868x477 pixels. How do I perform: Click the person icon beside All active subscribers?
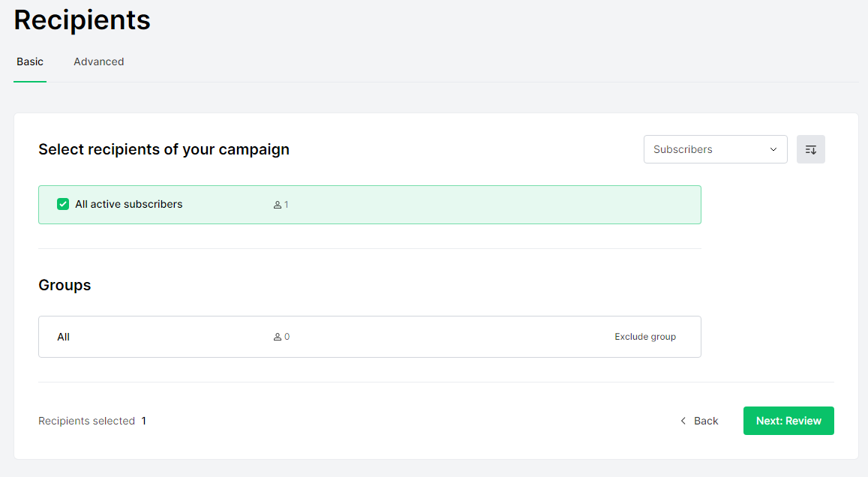point(277,205)
